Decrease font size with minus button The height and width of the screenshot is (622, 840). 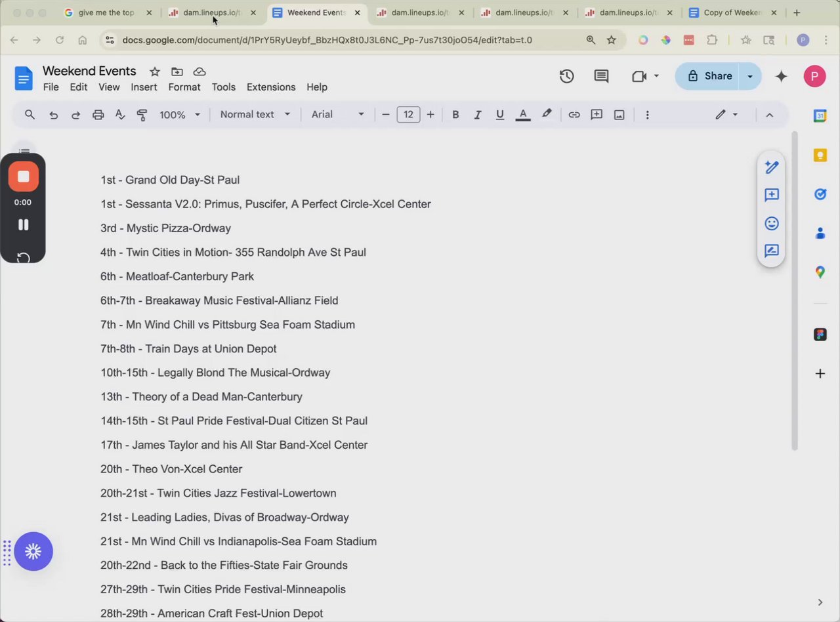386,115
